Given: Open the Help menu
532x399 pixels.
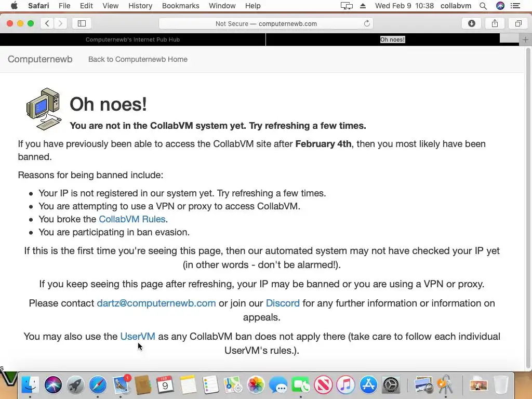Looking at the screenshot, I should pos(253,6).
